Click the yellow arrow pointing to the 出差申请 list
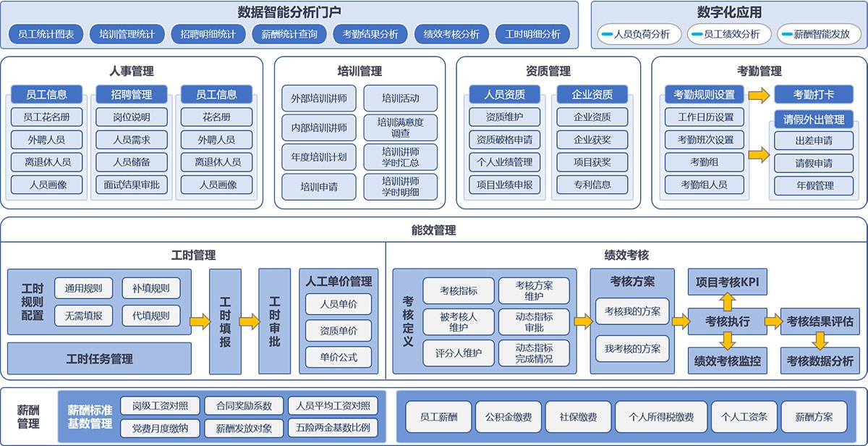This screenshot has height=446, width=868. [759, 153]
